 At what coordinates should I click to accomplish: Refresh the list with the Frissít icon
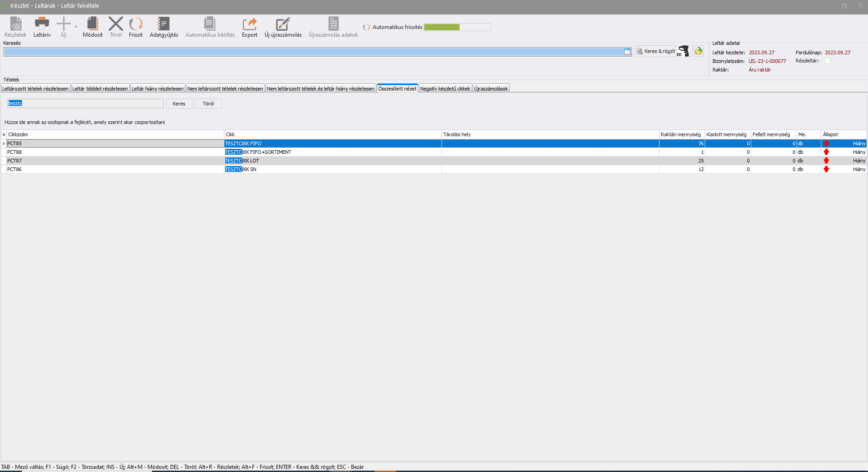click(135, 24)
